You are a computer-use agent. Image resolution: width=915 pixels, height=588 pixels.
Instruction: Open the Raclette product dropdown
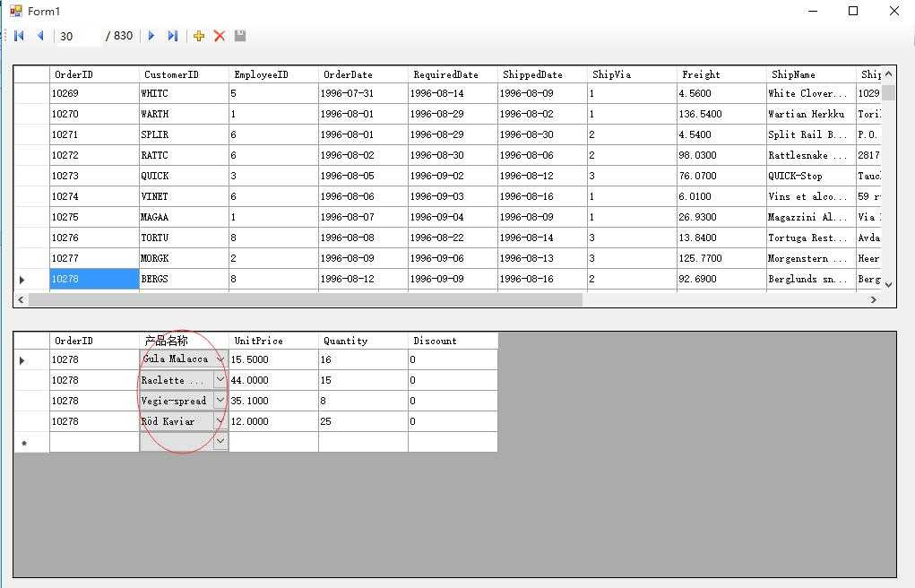pos(220,380)
